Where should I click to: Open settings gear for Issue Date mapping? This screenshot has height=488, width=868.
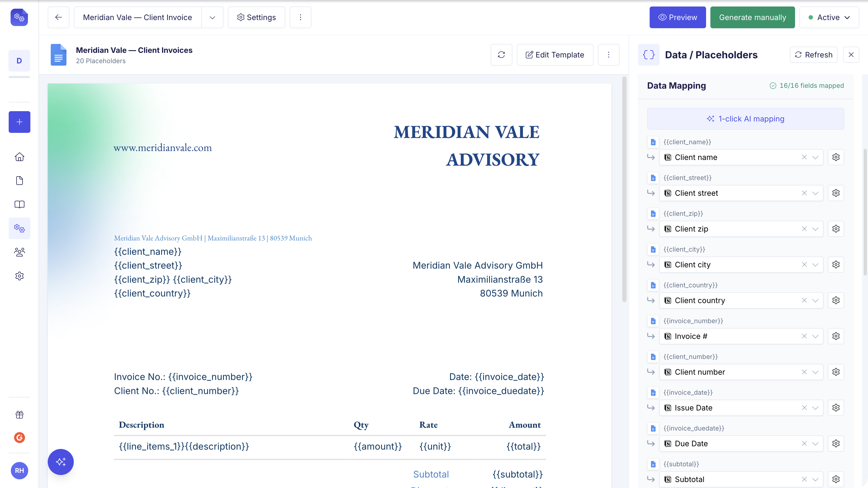pyautogui.click(x=836, y=407)
